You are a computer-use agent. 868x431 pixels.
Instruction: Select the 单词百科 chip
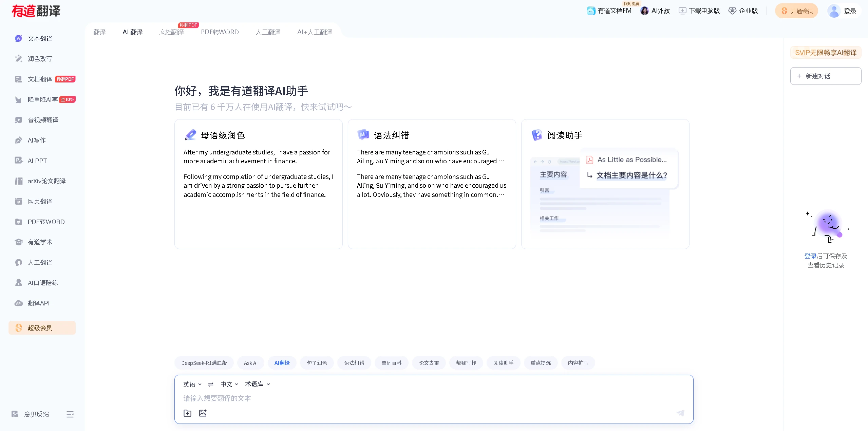[392, 363]
